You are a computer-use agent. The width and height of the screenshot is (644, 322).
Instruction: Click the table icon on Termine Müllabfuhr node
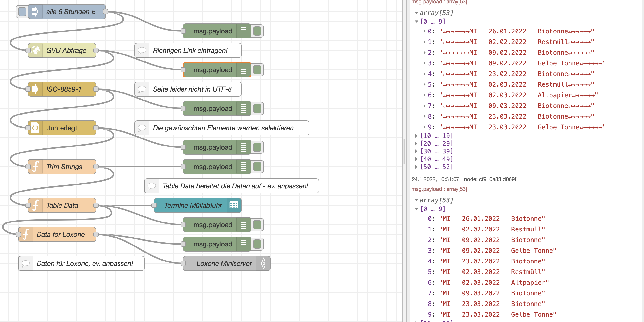(x=234, y=205)
